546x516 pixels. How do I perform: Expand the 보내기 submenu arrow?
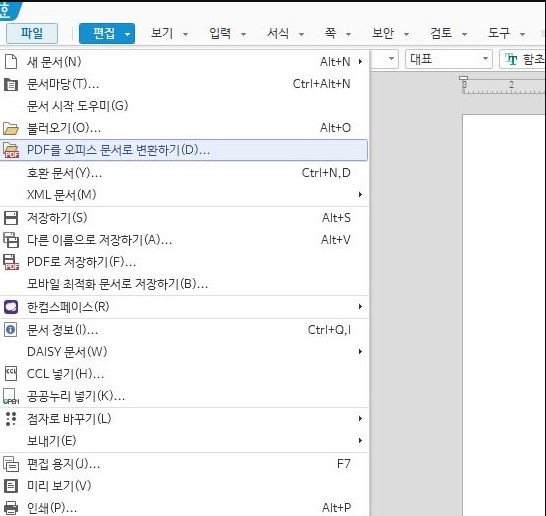point(360,441)
